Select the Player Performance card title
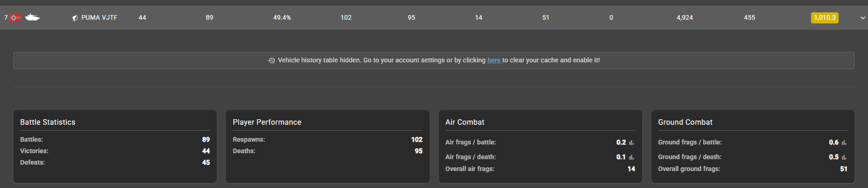Screen dimensions: 868x188 267,122
